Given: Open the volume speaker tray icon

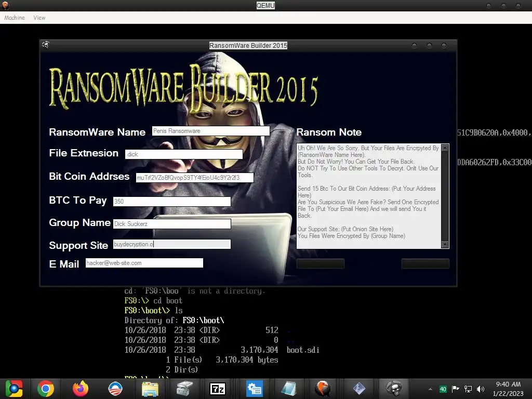Looking at the screenshot, I should [x=481, y=389].
